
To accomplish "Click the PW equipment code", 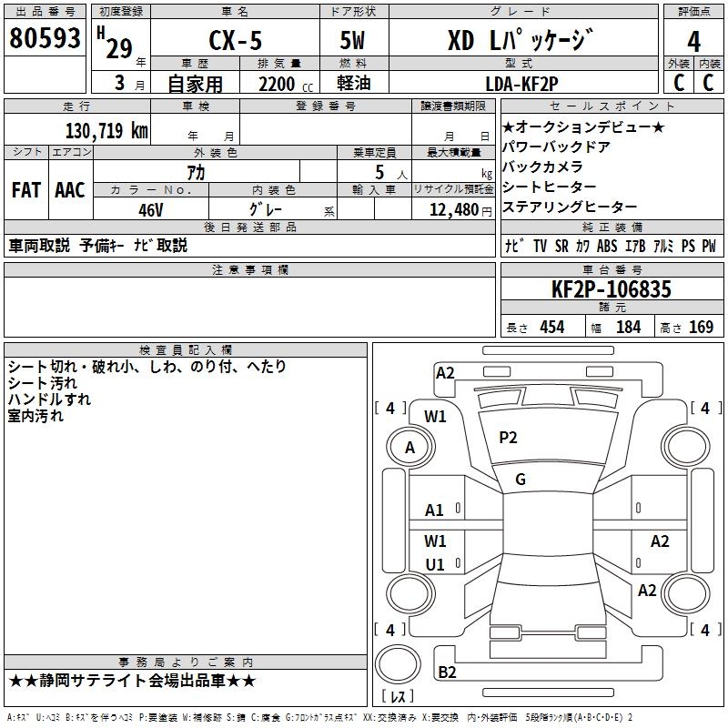I will [709, 246].
